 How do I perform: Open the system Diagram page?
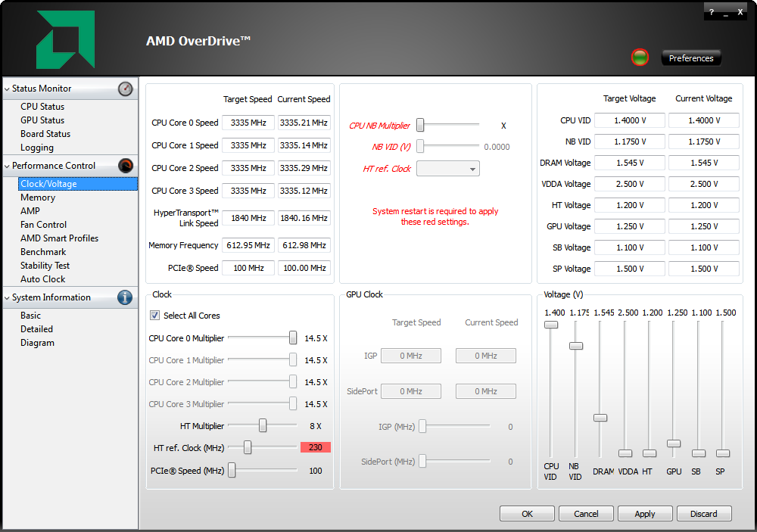click(x=37, y=343)
